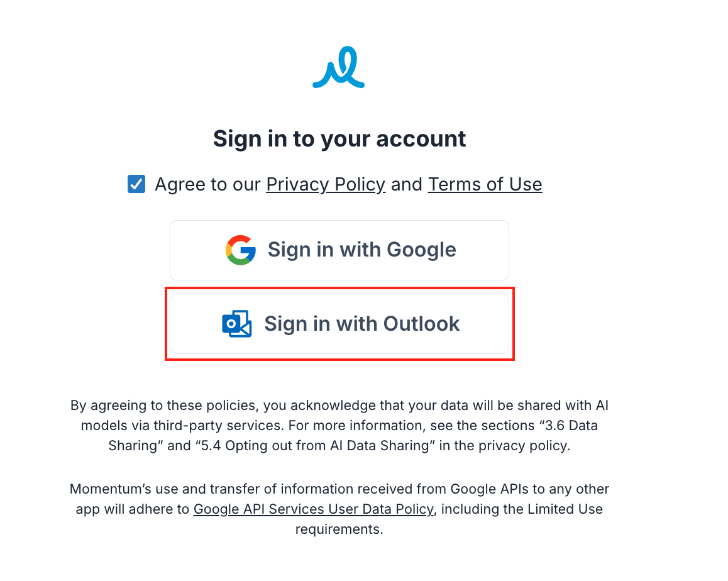Click the word "and" between policy links
Image resolution: width=728 pixels, height=581 pixels.
point(406,184)
